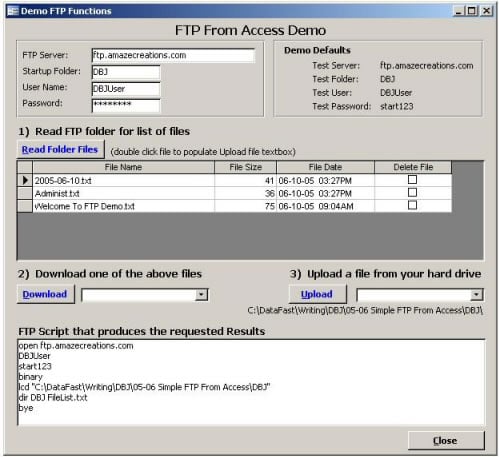Click the 'bye' script line
This screenshot has height=457, width=499.
coord(26,408)
